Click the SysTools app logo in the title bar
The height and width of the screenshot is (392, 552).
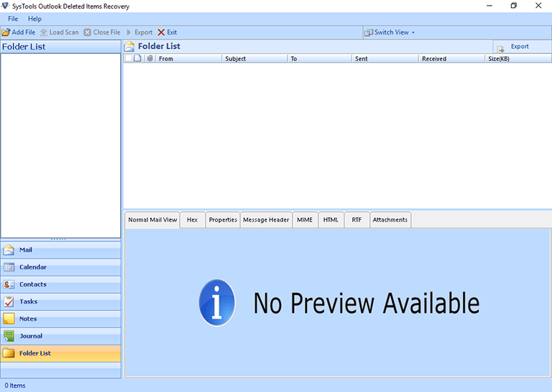[5, 6]
